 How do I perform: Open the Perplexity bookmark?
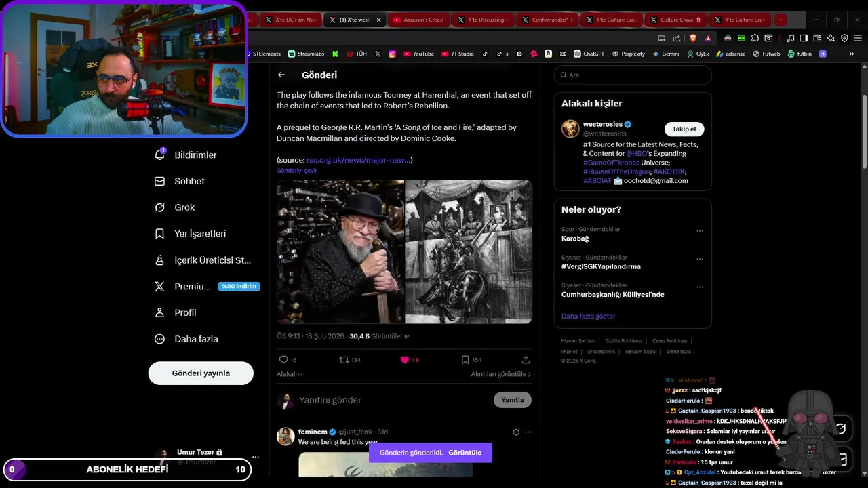[628, 54]
